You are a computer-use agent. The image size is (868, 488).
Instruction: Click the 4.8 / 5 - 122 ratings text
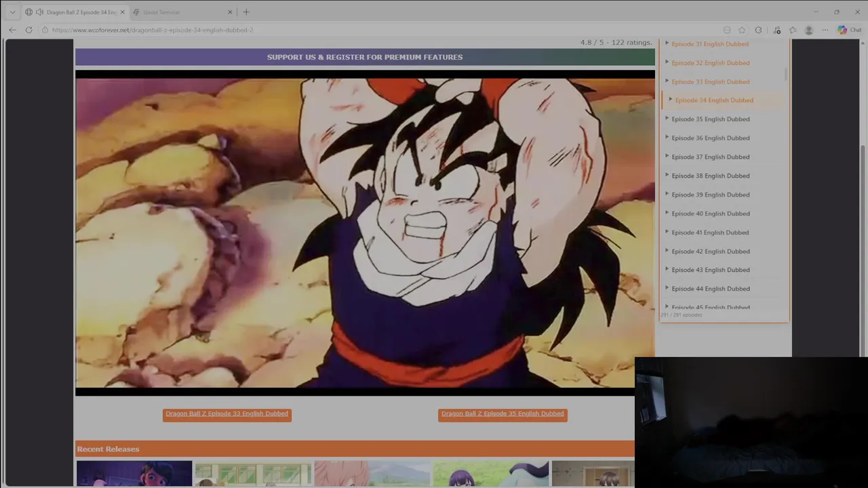tap(616, 42)
